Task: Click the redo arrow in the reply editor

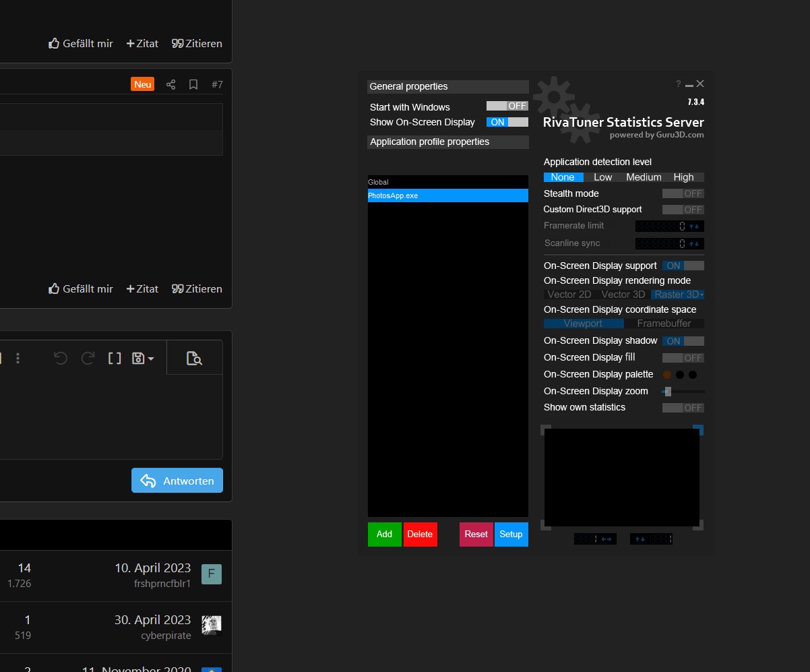Action: pos(88,358)
